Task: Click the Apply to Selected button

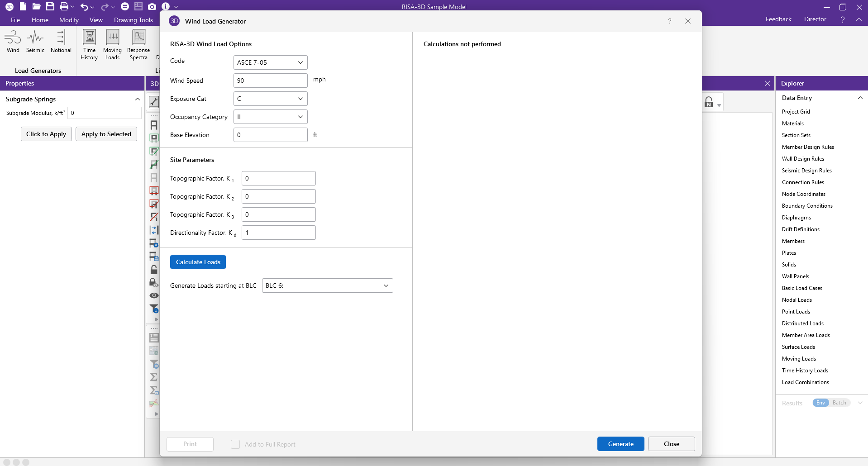Action: coord(106,134)
